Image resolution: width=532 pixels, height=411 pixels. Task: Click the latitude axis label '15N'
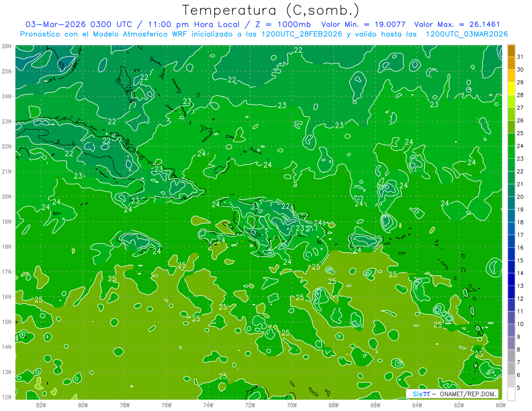7,322
